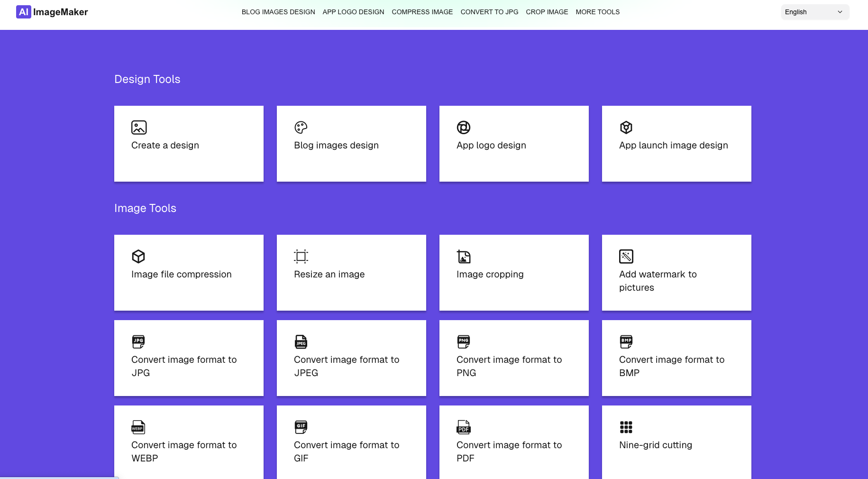
Task: Select the PNG file conversion icon
Action: [463, 341]
